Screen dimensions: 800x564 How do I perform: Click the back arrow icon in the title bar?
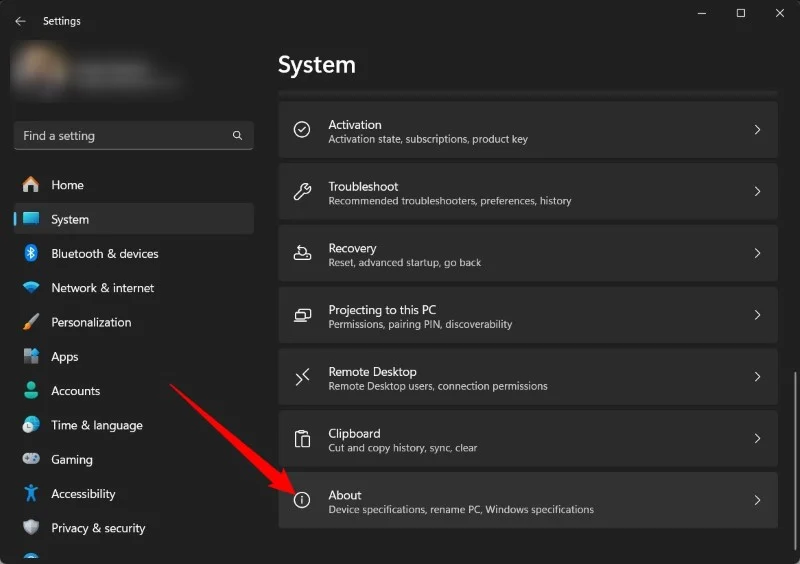(x=20, y=21)
